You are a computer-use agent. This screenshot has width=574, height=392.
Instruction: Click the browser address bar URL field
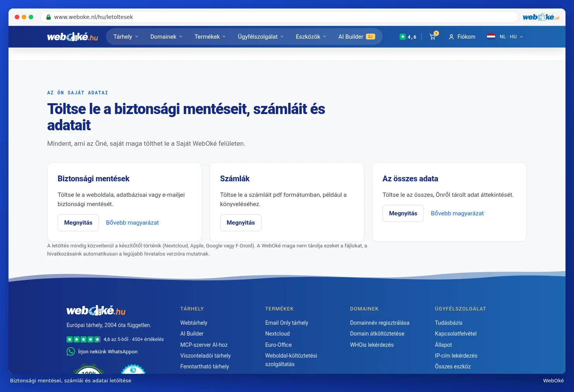279,17
